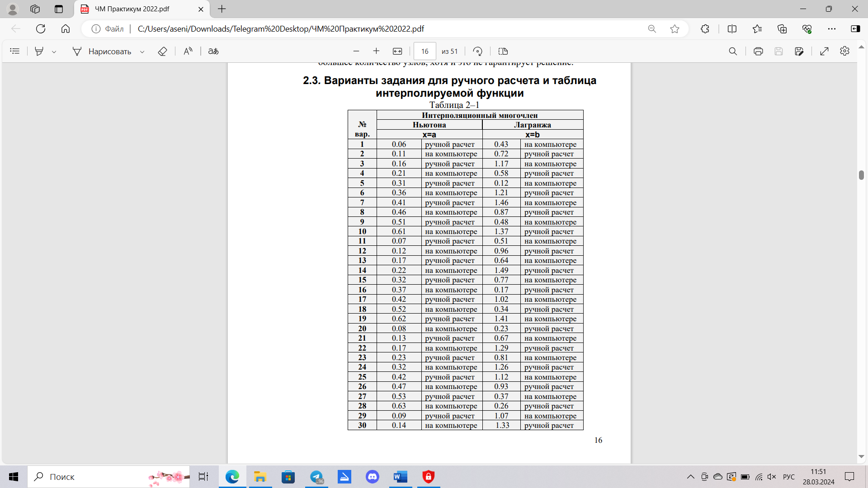Viewport: 868px width, 488px height.
Task: Open the browser profile avatar
Action: coord(13,9)
